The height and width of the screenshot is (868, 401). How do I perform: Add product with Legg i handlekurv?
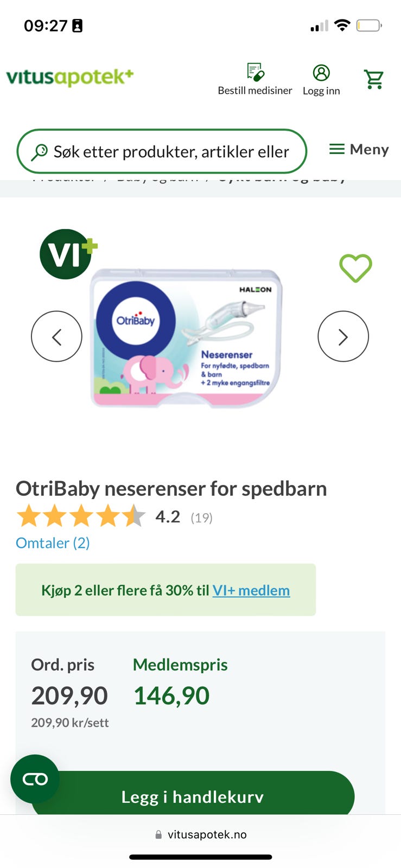click(x=193, y=795)
